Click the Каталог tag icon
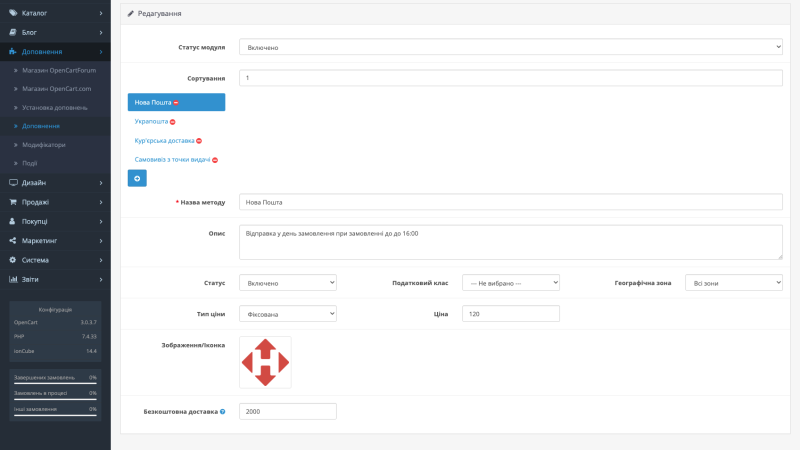This screenshot has height=450, width=800. [13, 13]
